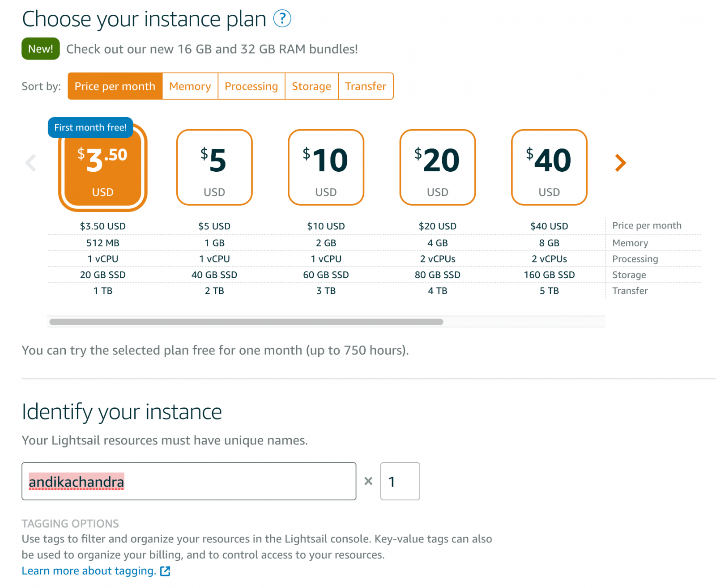Select the $5 USD plan
The width and height of the screenshot is (716, 588).
click(x=214, y=167)
